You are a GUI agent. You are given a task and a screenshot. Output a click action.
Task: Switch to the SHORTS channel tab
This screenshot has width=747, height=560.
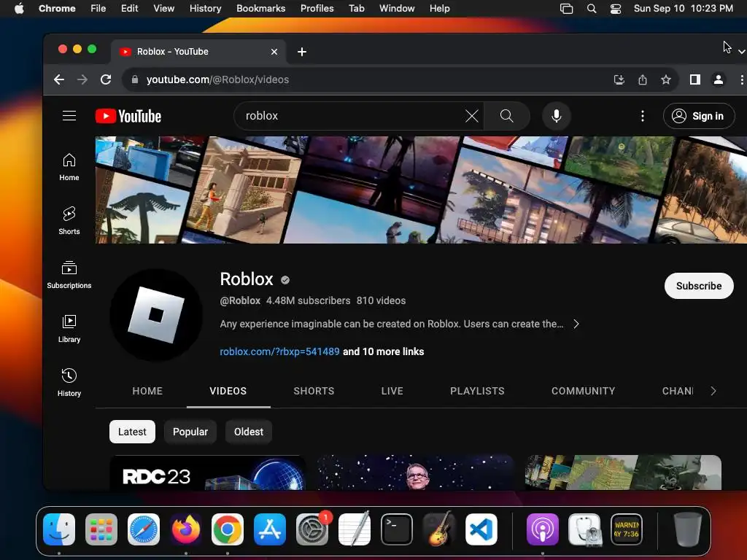314,391
